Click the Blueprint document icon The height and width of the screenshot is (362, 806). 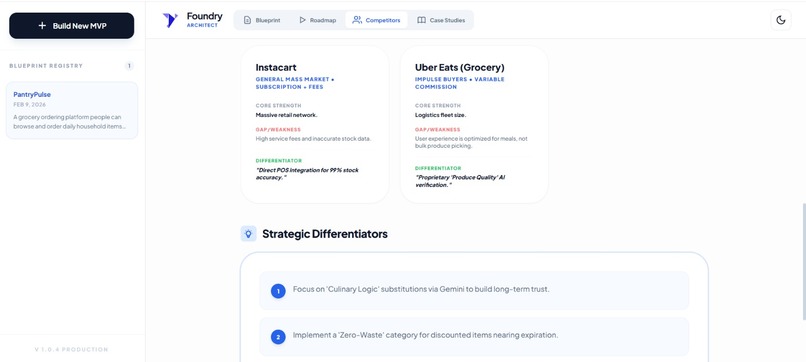coord(247,21)
